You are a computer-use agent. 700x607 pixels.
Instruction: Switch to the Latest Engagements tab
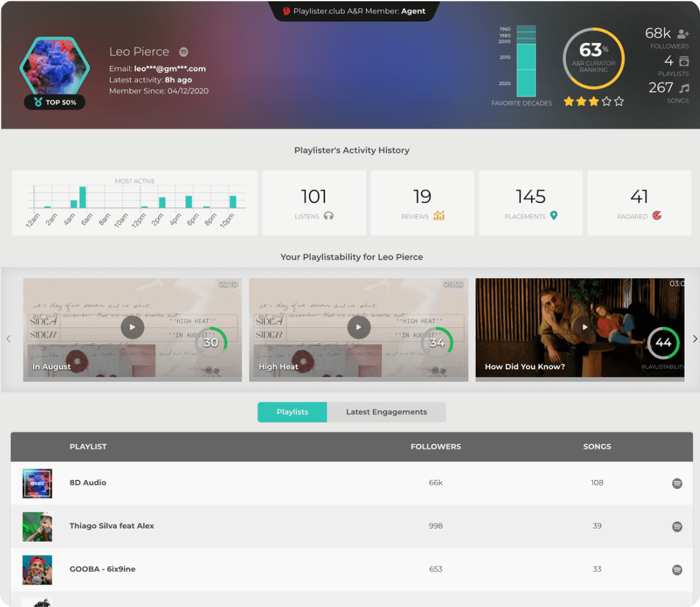[386, 412]
